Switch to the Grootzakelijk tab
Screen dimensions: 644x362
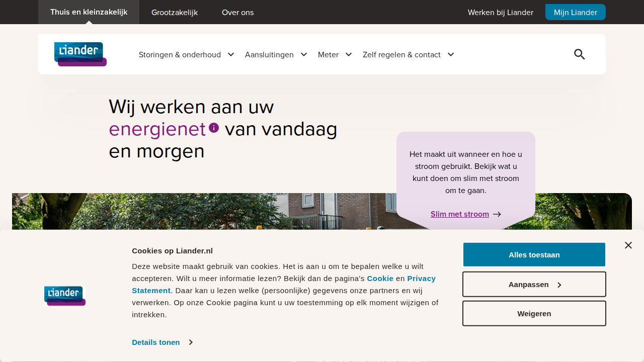tap(175, 12)
